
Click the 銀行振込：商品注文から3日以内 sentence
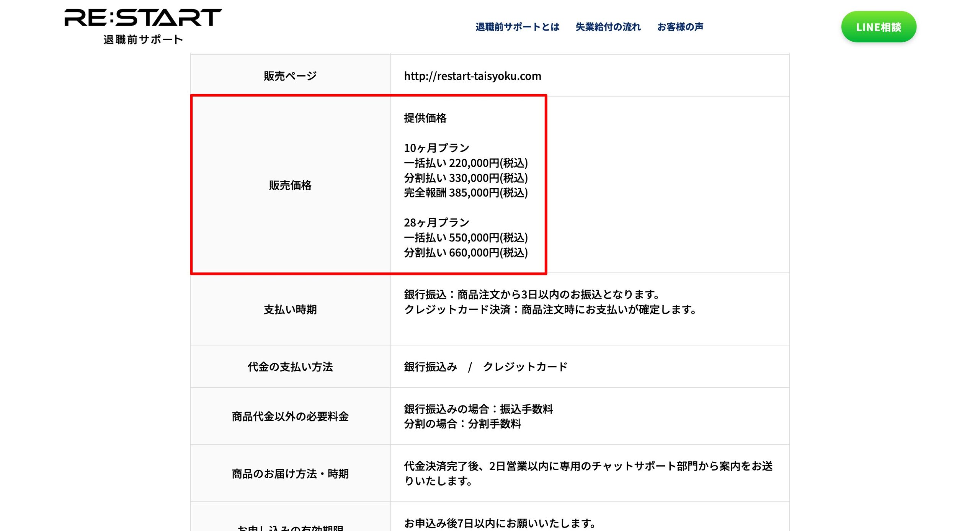tap(532, 295)
